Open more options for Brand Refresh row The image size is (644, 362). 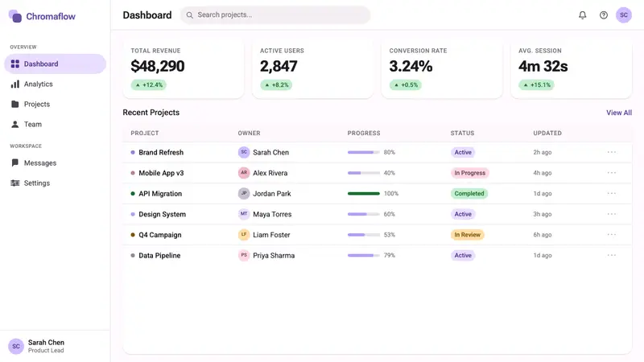point(612,152)
